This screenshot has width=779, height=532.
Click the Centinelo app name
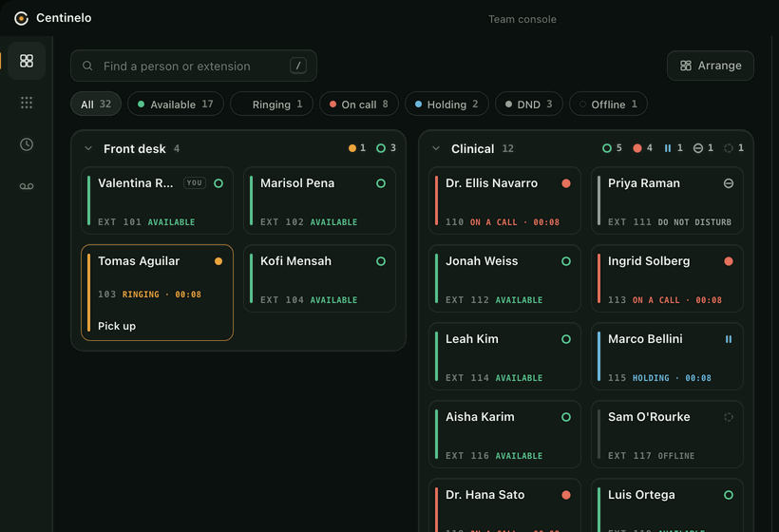[64, 18]
